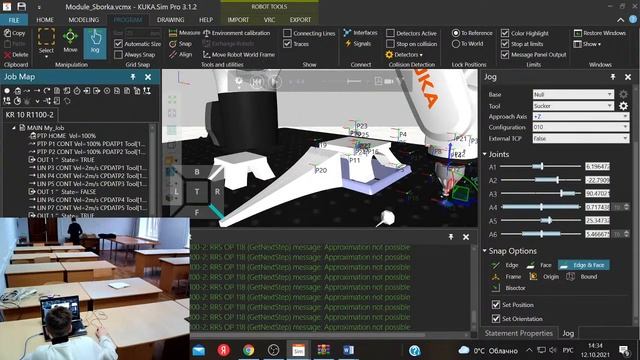This screenshot has height=360, width=640.
Task: Open the FILE menu
Action: pos(14,20)
